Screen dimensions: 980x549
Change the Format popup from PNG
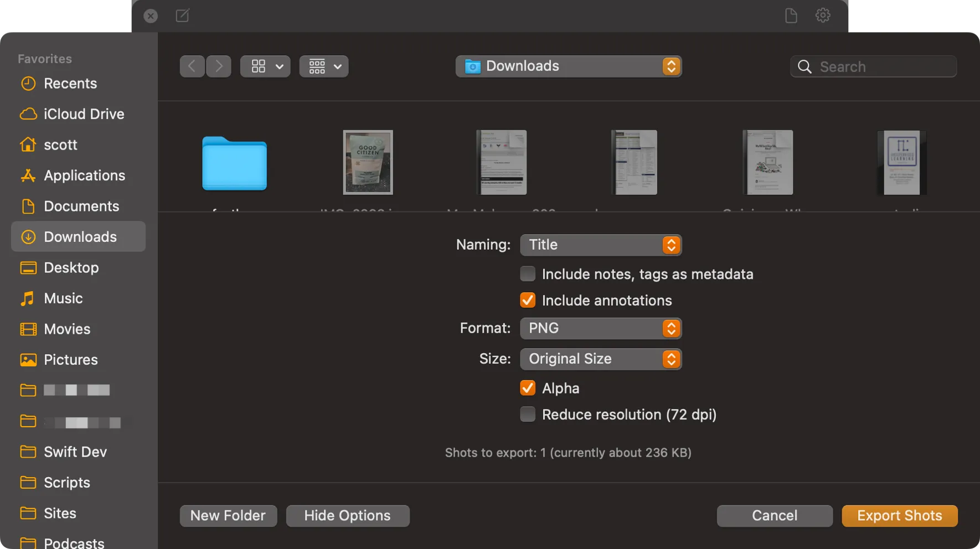601,328
